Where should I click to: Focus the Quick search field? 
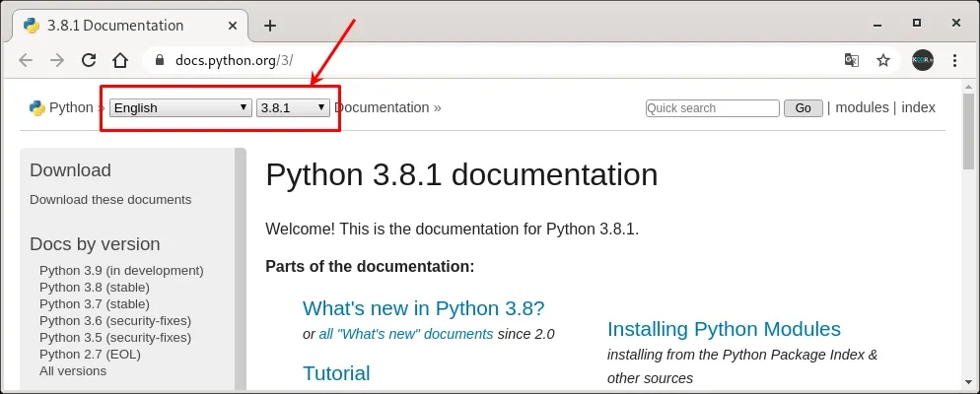coord(713,108)
